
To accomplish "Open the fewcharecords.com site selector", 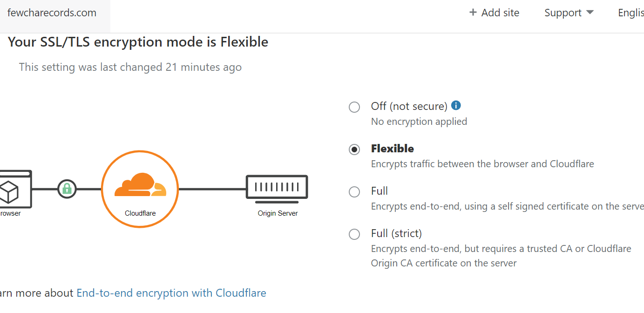I will [x=52, y=13].
